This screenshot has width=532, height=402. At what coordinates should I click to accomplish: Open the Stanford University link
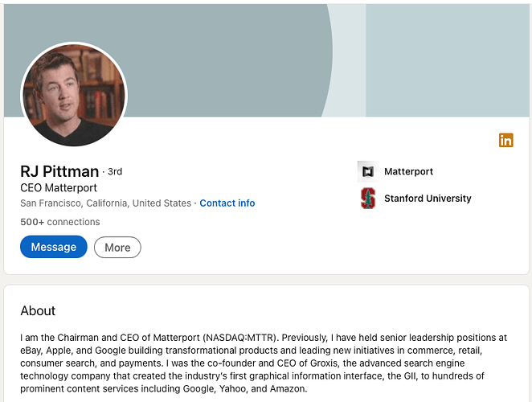click(428, 199)
